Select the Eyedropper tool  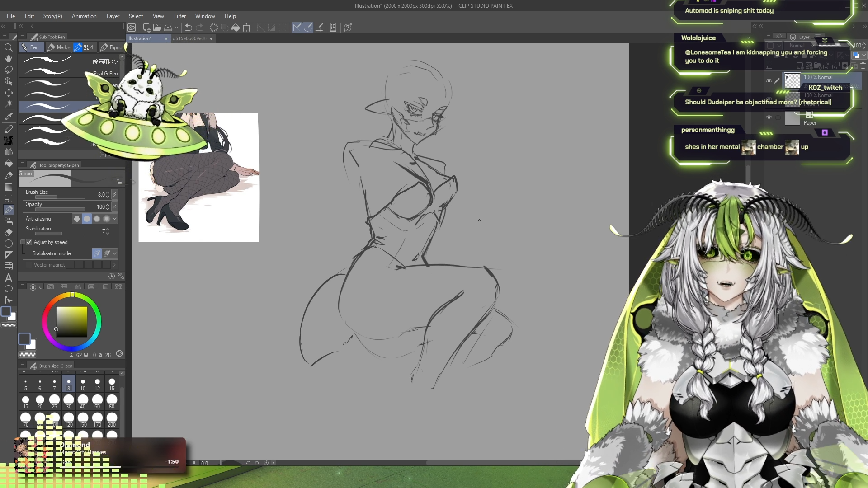[8, 117]
